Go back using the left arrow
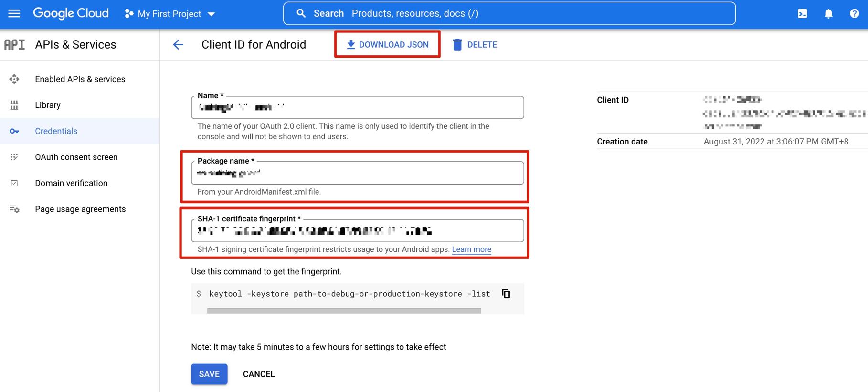 pos(178,45)
